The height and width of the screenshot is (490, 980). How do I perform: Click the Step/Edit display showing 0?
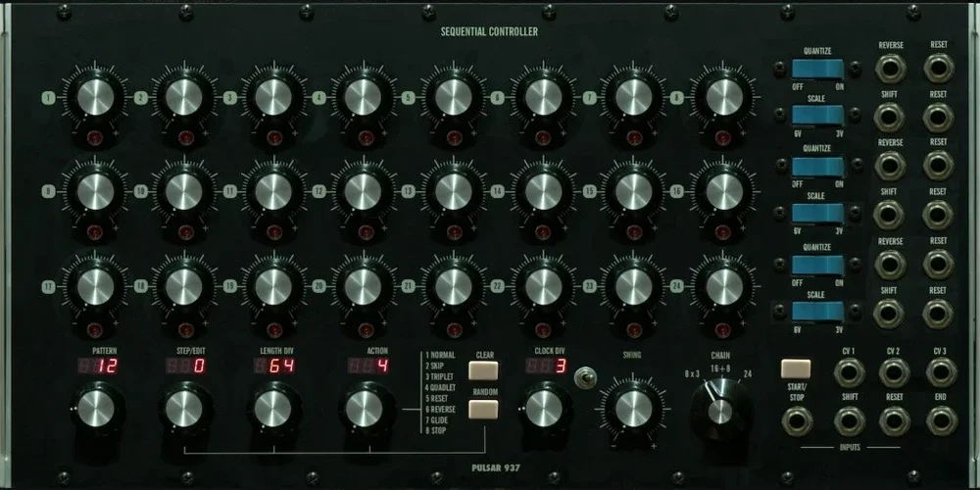(187, 366)
